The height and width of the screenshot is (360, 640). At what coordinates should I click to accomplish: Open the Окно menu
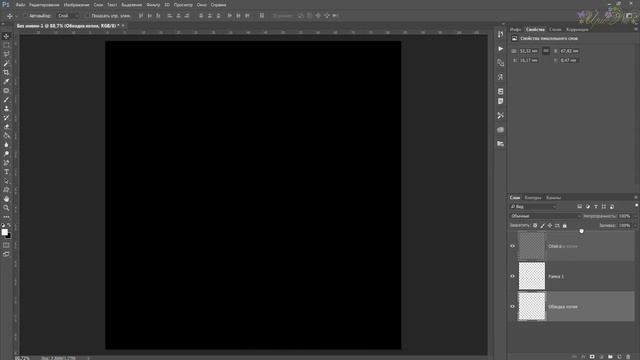(201, 5)
